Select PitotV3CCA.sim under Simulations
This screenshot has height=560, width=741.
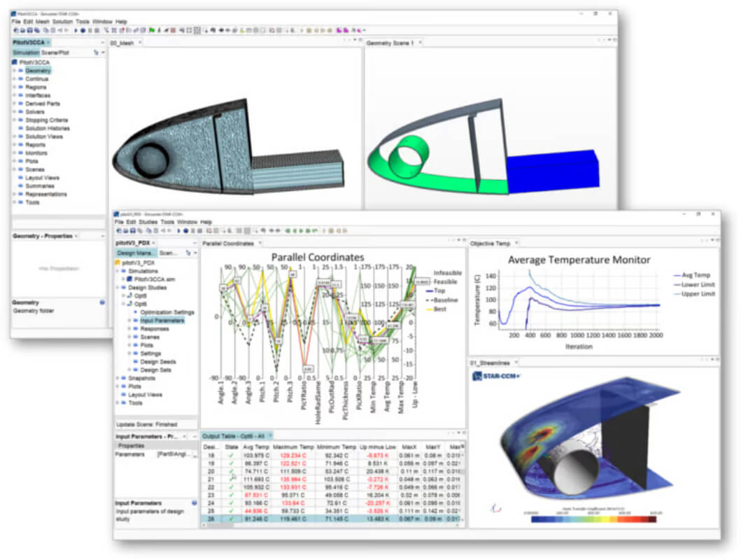(155, 279)
